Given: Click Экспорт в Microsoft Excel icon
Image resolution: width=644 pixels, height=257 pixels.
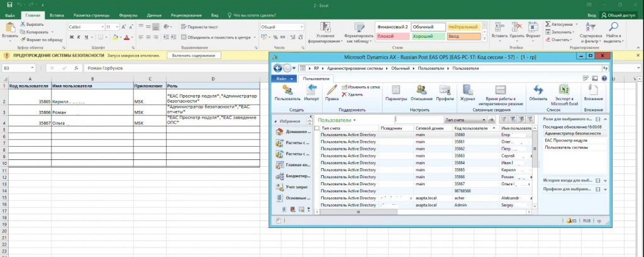Looking at the screenshot, I should click(564, 91).
